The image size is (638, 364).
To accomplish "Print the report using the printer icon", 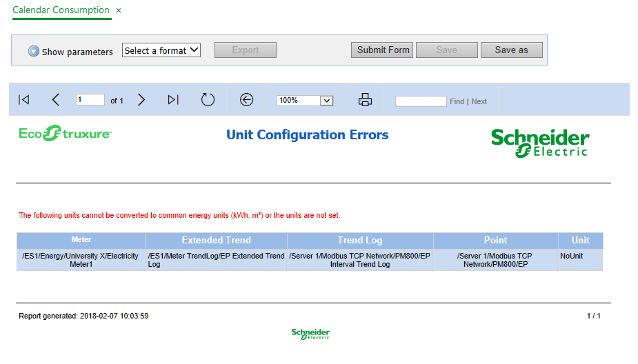I will click(365, 100).
